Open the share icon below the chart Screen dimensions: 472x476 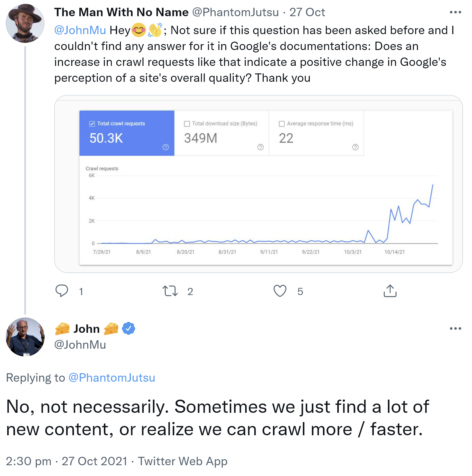390,291
